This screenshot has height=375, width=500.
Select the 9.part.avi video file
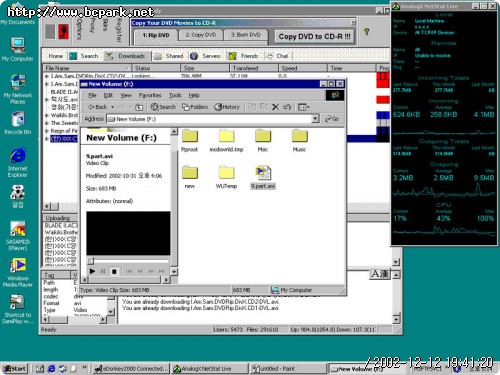(263, 178)
